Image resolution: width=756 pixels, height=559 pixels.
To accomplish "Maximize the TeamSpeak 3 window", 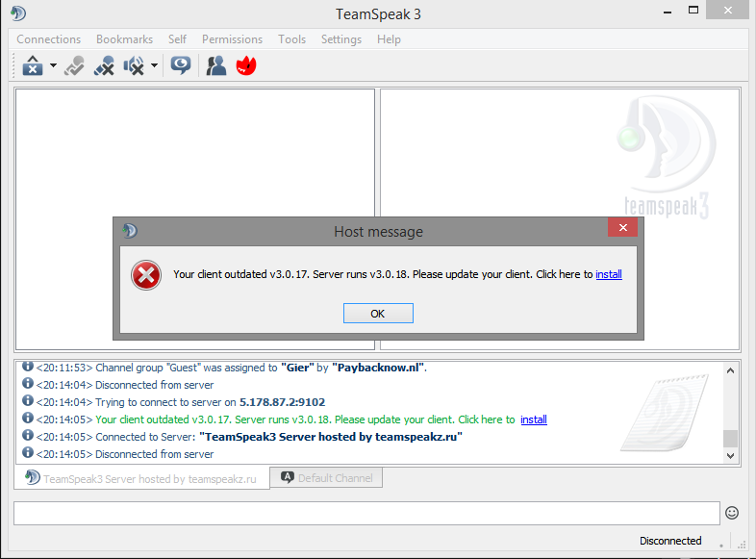I will coord(693,11).
